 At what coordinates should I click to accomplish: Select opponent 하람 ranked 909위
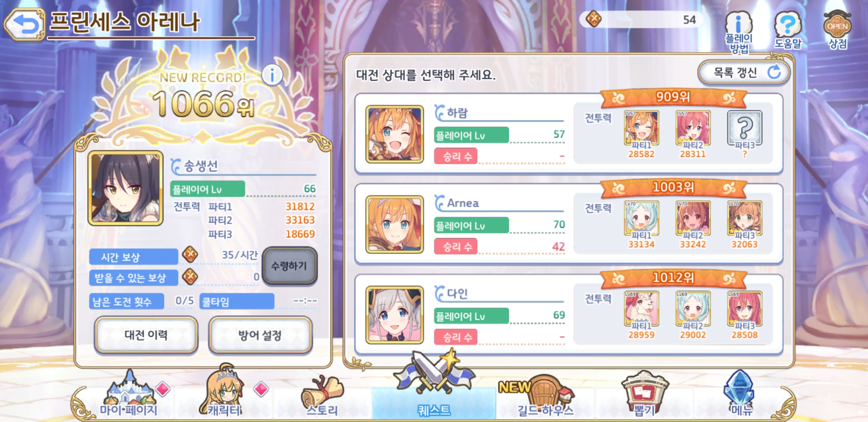pyautogui.click(x=569, y=134)
